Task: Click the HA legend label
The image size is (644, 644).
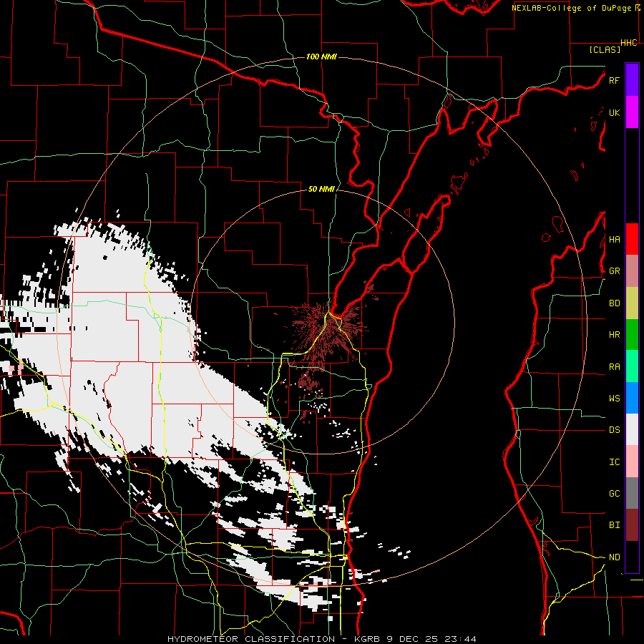Action: pos(614,239)
